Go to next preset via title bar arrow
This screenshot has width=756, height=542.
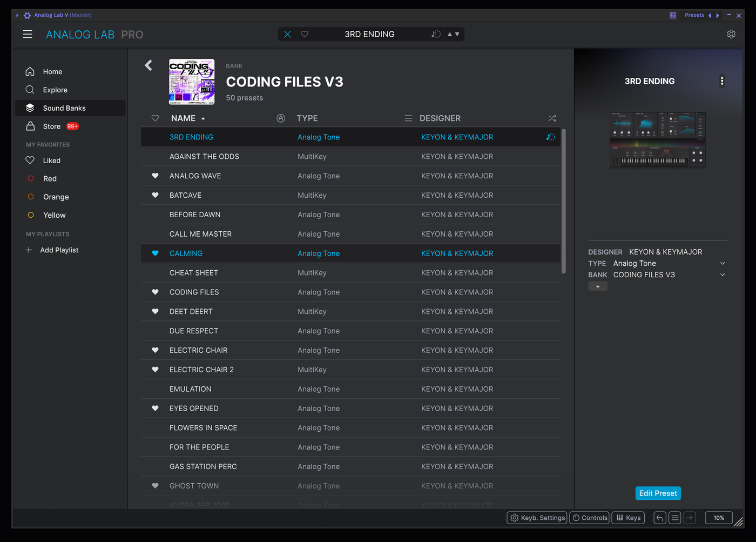pyautogui.click(x=717, y=15)
